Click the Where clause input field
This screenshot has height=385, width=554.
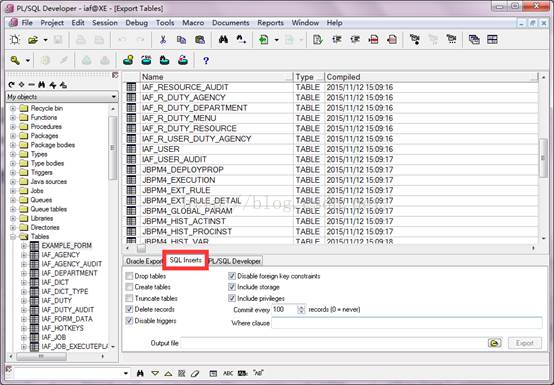pos(406,323)
